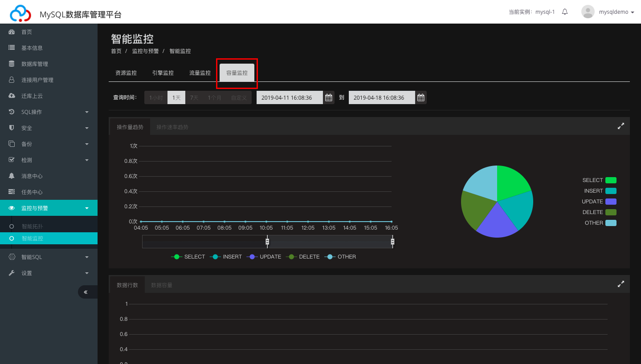Expand the 操作量趋势 chart panel fullscreen
Image resolution: width=641 pixels, height=364 pixels.
[621, 126]
